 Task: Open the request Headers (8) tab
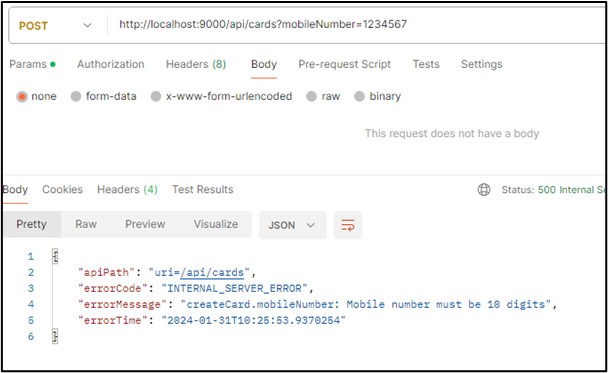(x=196, y=64)
